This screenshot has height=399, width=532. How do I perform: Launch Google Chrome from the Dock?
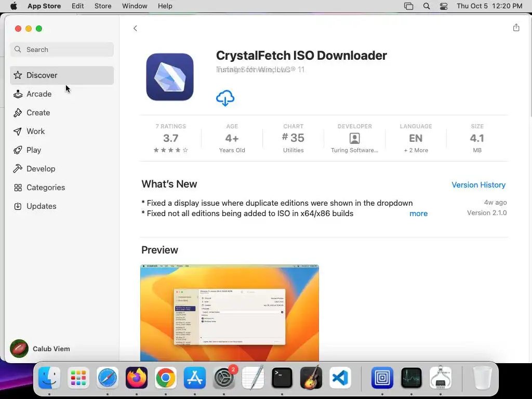click(x=166, y=378)
